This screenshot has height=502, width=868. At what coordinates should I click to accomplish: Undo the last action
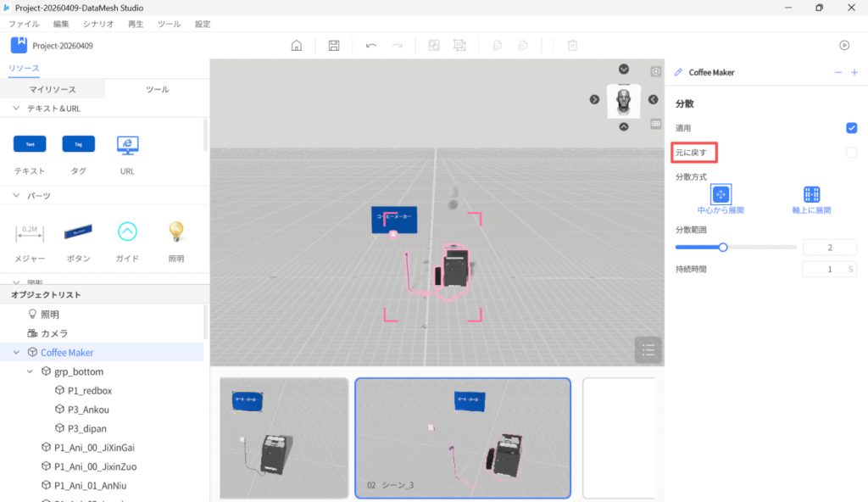(x=371, y=46)
